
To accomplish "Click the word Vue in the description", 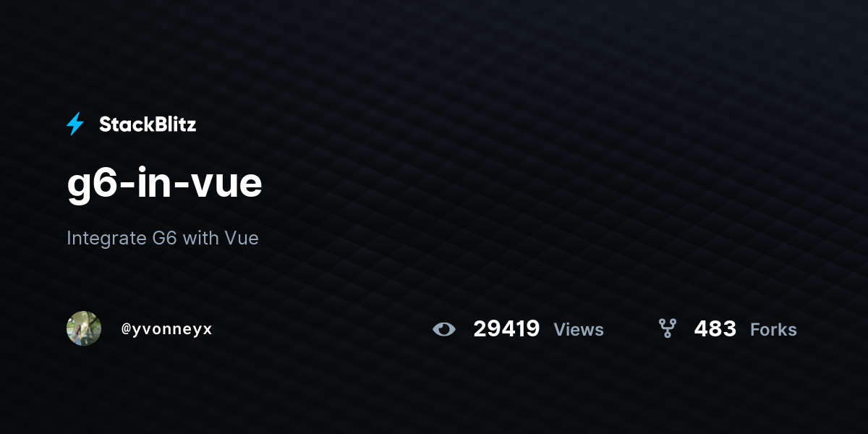I will [x=242, y=238].
